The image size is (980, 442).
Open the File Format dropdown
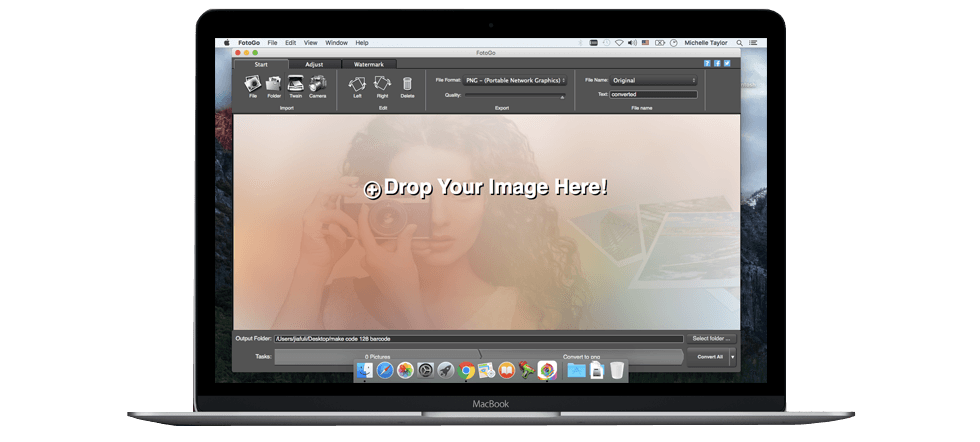[515, 80]
